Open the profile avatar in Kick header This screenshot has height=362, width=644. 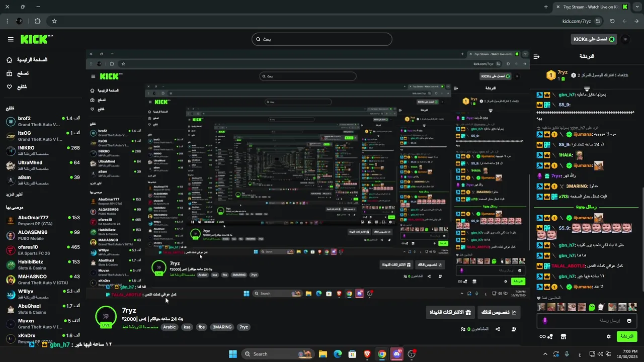point(625,39)
